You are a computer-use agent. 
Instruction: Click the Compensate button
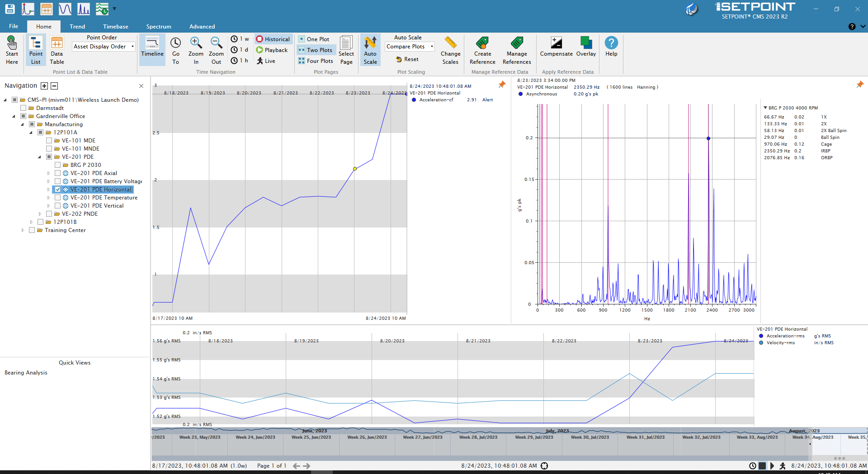coord(557,47)
